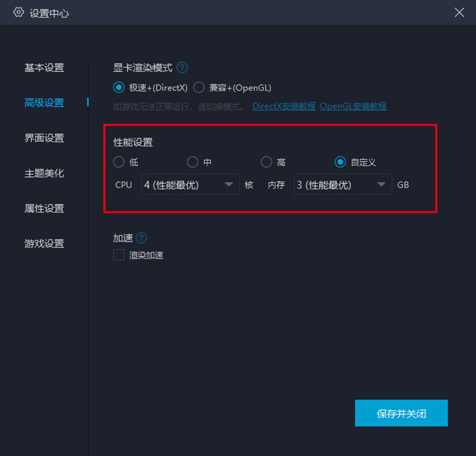Open the 内存 memory size dropdown
This screenshot has width=476, height=456.
pyautogui.click(x=342, y=185)
